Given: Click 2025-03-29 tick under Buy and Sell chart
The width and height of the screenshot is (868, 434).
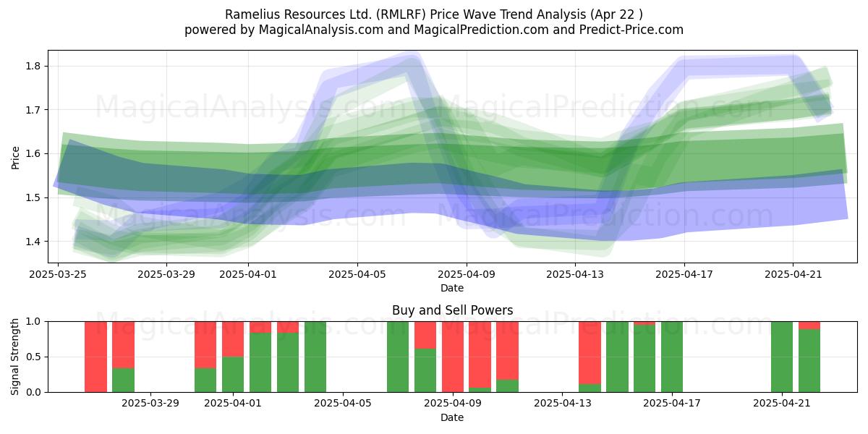Looking at the screenshot, I should [x=151, y=404].
